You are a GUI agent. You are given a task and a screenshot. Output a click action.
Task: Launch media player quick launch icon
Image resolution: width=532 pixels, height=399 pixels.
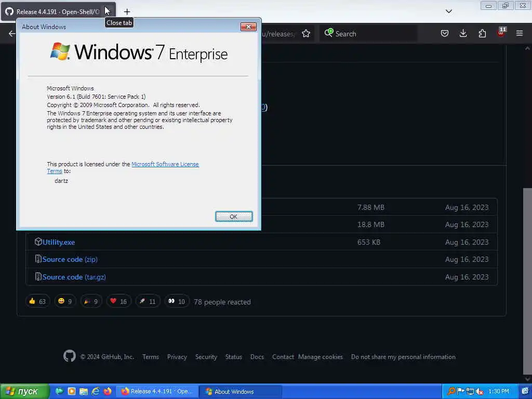click(72, 391)
